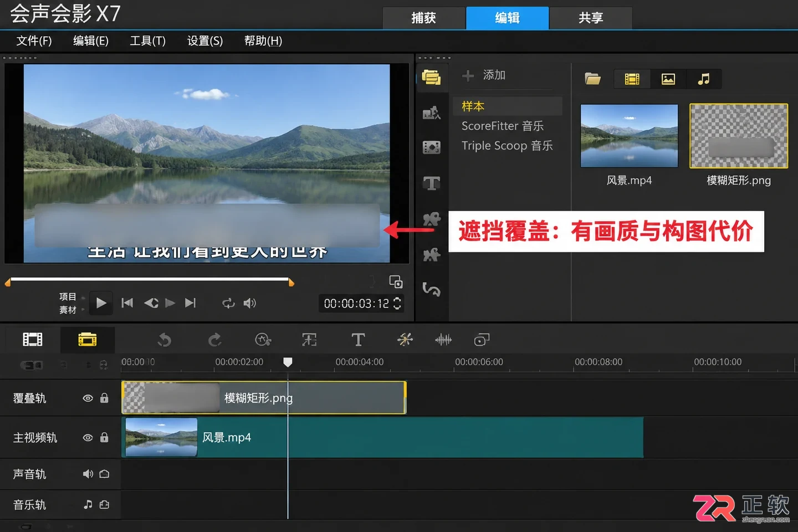Image resolution: width=798 pixels, height=532 pixels.
Task: Open the Track Motion tool
Action: [x=405, y=340]
